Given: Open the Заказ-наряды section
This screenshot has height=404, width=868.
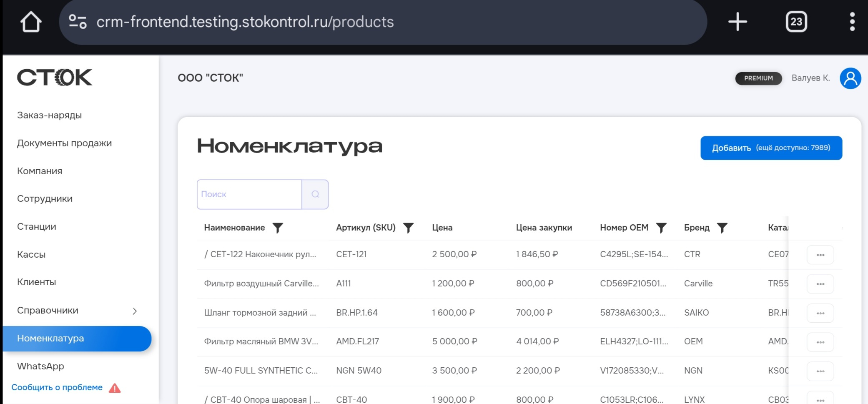Looking at the screenshot, I should 49,115.
